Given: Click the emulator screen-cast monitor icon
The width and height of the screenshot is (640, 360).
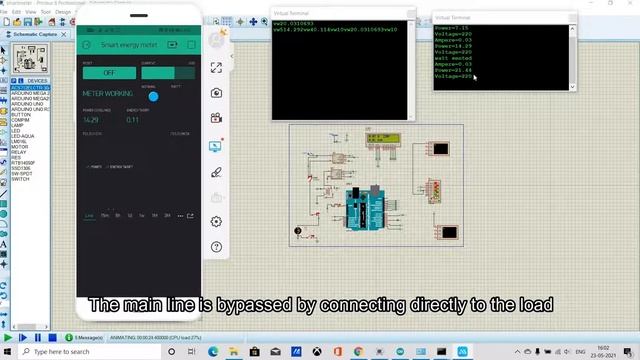Looking at the screenshot, I should pyautogui.click(x=216, y=146).
